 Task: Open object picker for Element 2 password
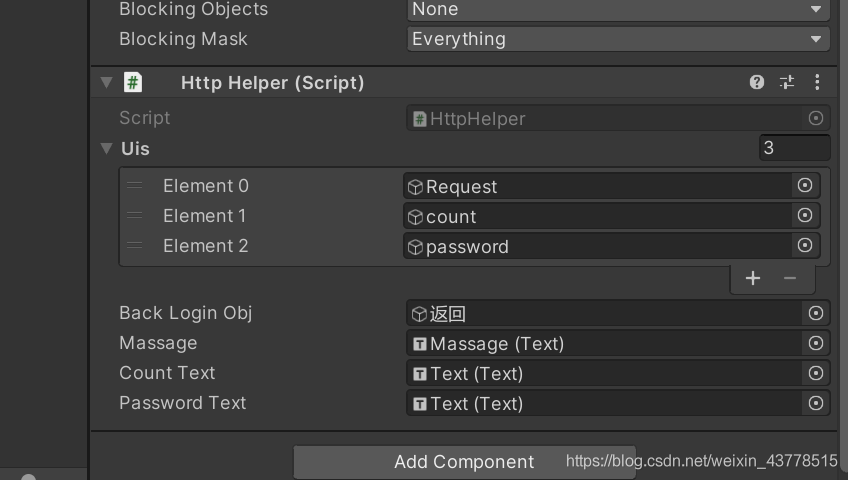804,246
